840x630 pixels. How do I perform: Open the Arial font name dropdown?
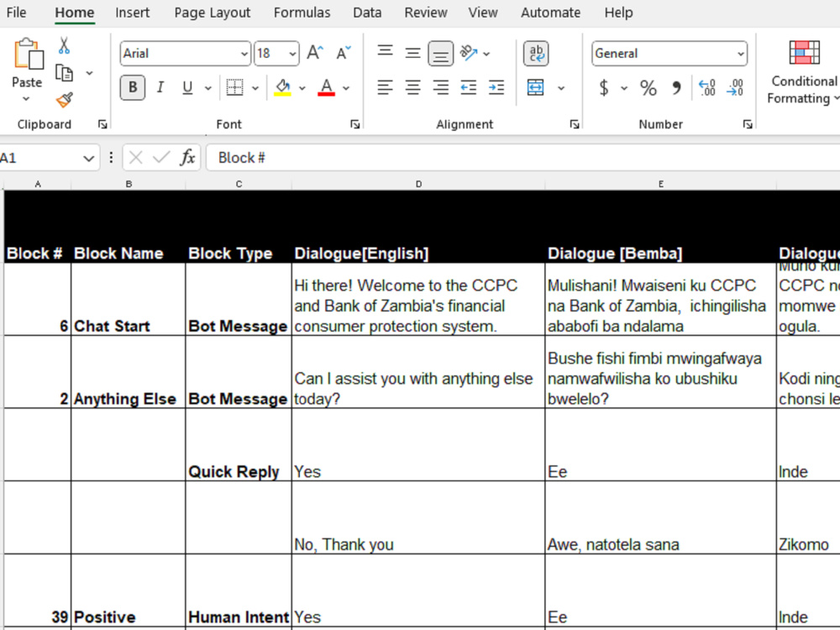pyautogui.click(x=244, y=54)
